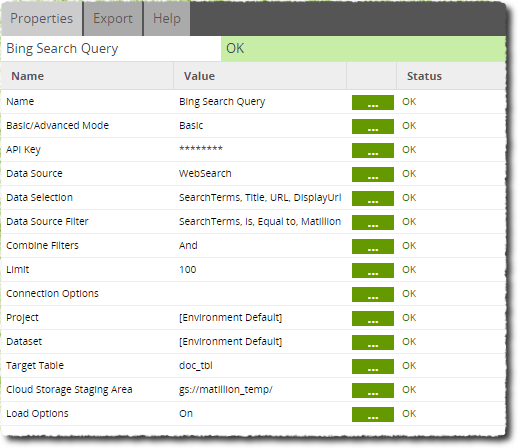Click the Status column header
This screenshot has height=448, width=518.
click(x=424, y=76)
